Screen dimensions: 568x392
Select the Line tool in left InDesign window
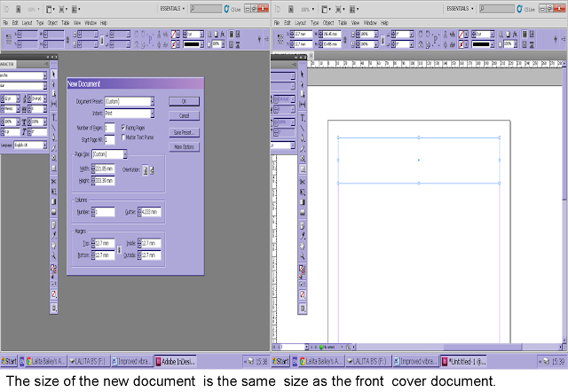53,128
